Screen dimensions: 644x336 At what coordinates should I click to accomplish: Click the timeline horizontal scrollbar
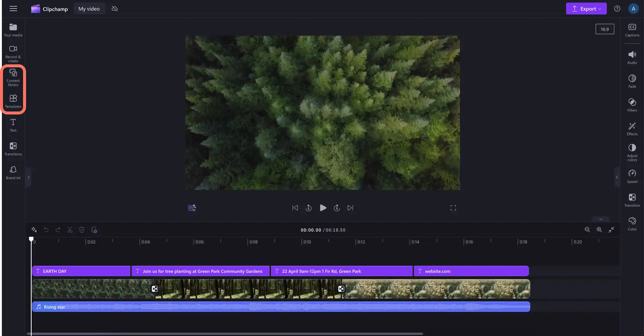pos(225,334)
